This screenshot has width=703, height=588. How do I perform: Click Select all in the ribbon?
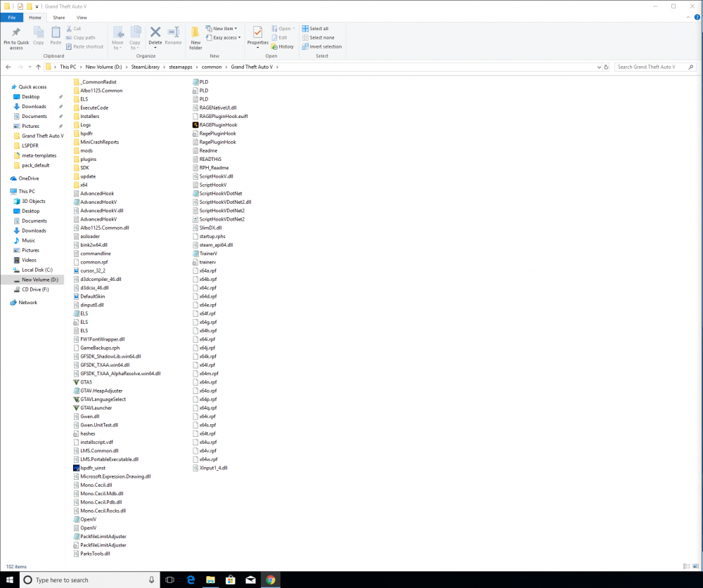point(315,29)
